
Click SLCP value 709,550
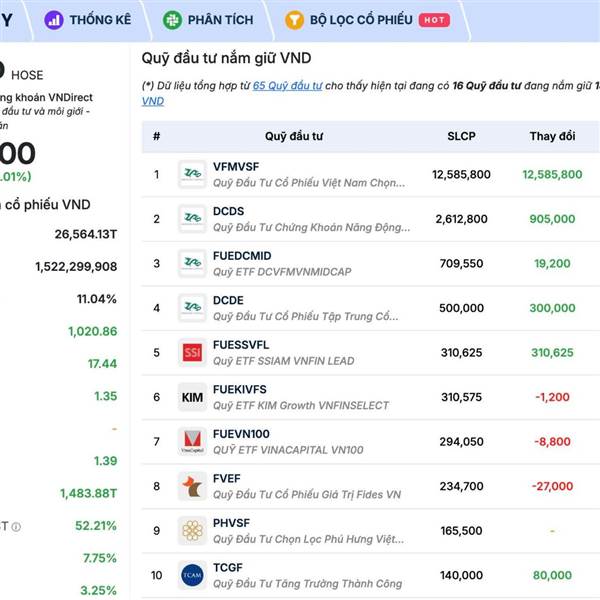click(x=461, y=263)
